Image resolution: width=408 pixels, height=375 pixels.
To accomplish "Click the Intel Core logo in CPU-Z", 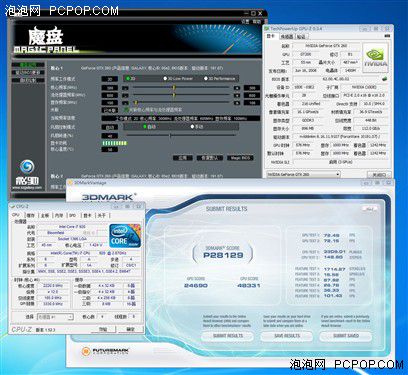I will point(125,236).
